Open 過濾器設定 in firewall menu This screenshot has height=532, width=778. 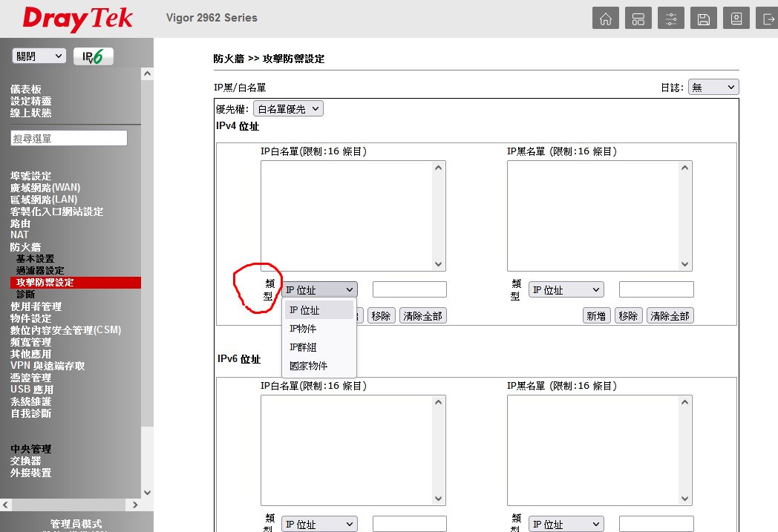coord(40,271)
